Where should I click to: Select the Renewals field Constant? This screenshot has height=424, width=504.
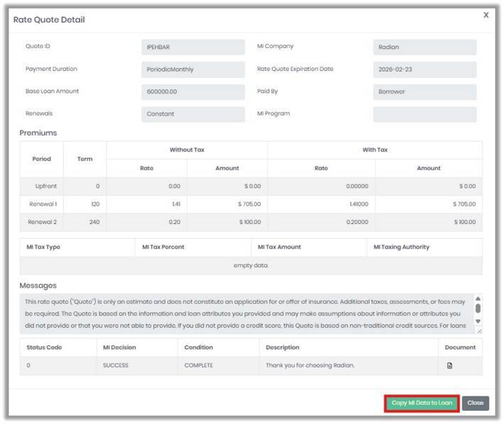click(x=193, y=114)
